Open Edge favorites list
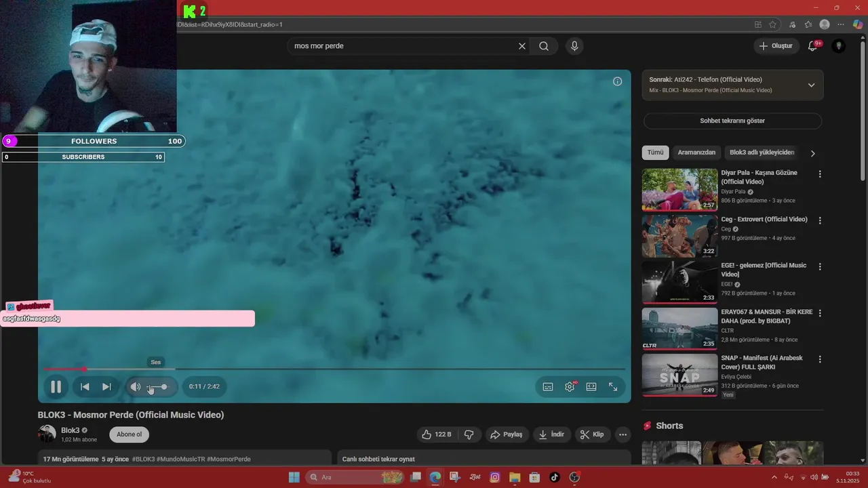 [808, 24]
